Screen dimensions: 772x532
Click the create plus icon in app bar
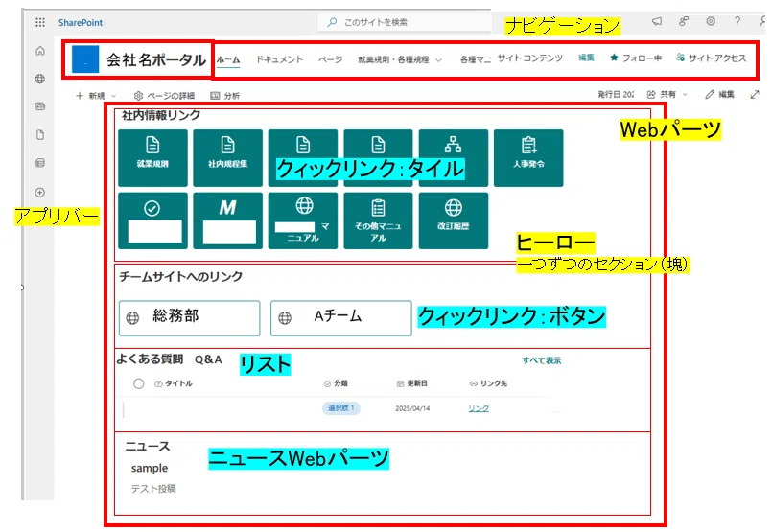40,193
